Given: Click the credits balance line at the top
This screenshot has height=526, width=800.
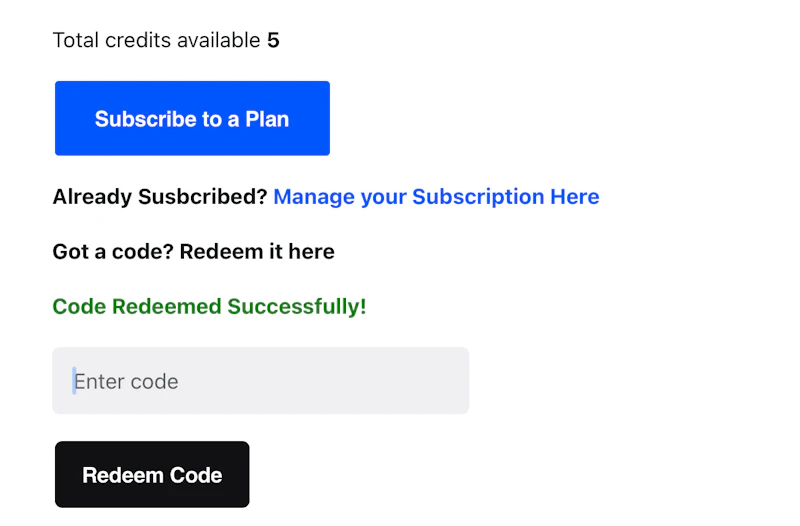Looking at the screenshot, I should pyautogui.click(x=166, y=41).
